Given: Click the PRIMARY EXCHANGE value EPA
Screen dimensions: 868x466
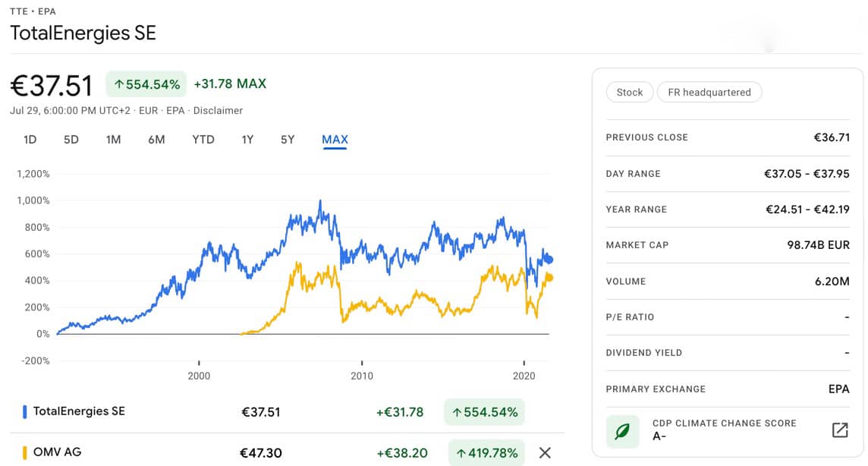Looking at the screenshot, I should pos(838,389).
